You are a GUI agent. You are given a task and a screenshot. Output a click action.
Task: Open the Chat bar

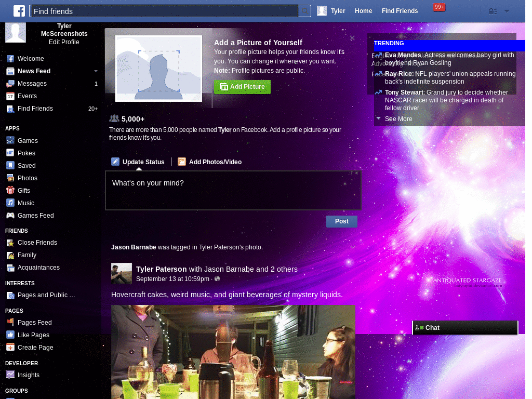click(x=465, y=327)
